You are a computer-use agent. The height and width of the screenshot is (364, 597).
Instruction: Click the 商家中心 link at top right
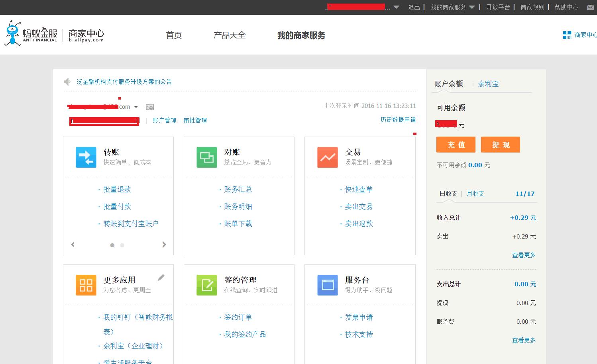[x=585, y=35]
